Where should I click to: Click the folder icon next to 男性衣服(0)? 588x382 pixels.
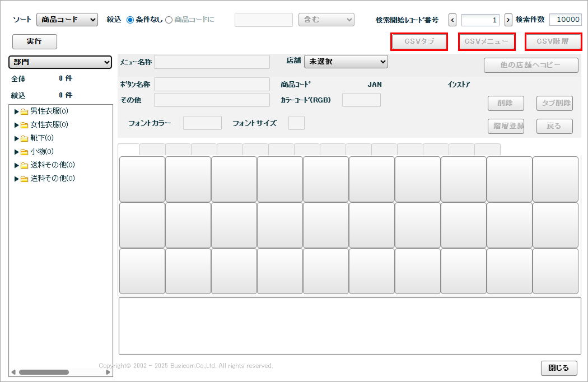pyautogui.click(x=25, y=111)
